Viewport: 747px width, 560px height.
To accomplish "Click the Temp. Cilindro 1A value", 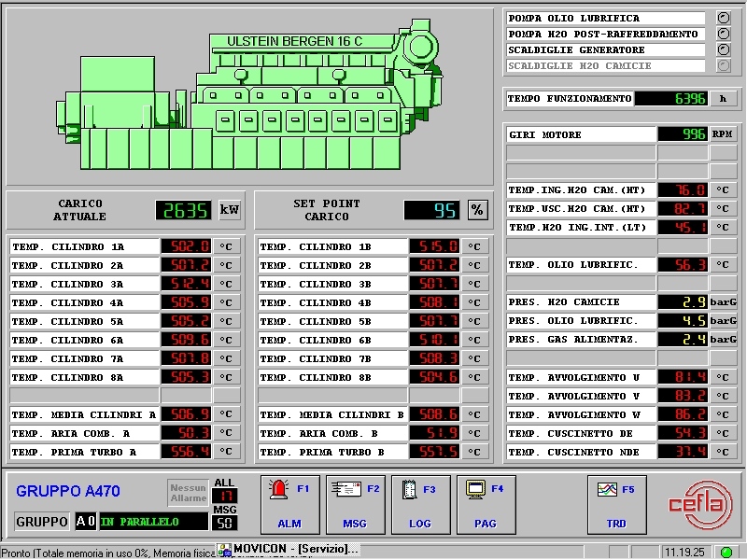I will point(186,246).
